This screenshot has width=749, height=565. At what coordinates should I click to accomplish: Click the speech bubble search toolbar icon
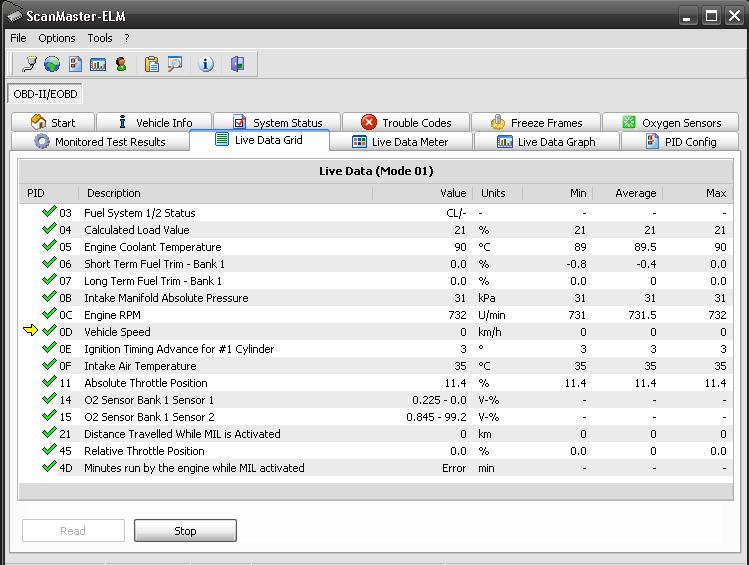[175, 64]
